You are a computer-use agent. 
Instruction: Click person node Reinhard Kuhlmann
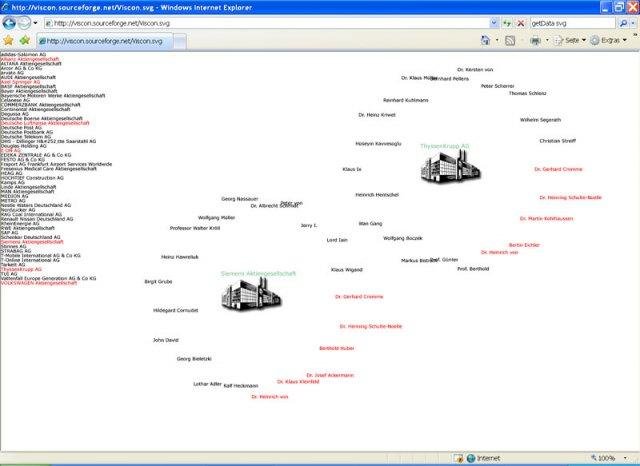406,100
